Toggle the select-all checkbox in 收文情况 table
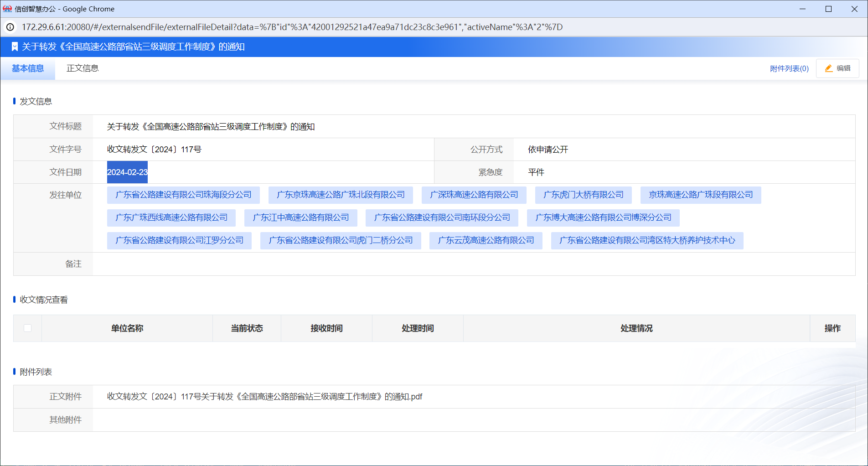Viewport: 868px width, 466px height. click(x=28, y=328)
